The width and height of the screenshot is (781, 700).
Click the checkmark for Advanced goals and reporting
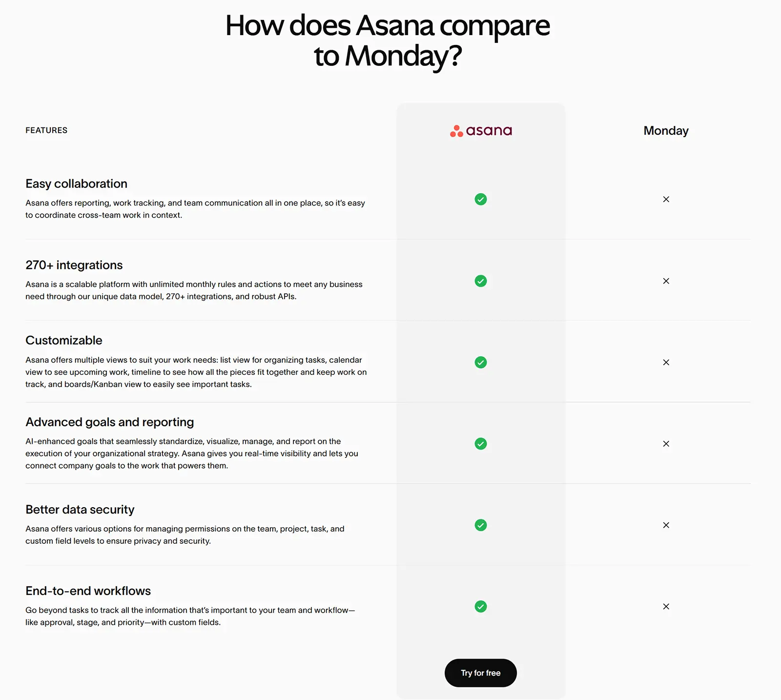point(480,444)
